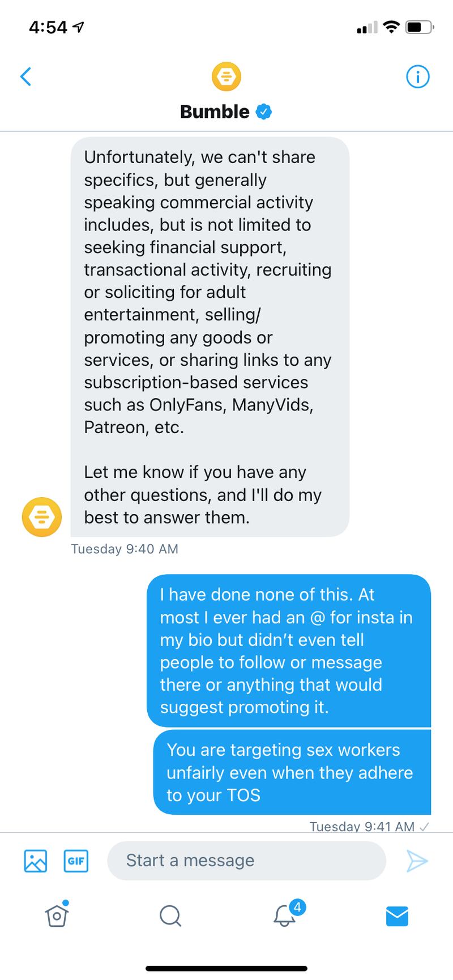This screenshot has height=980, width=453.
Task: Tap the Tuesday 9:40 AM timestamp
Action: tap(125, 549)
